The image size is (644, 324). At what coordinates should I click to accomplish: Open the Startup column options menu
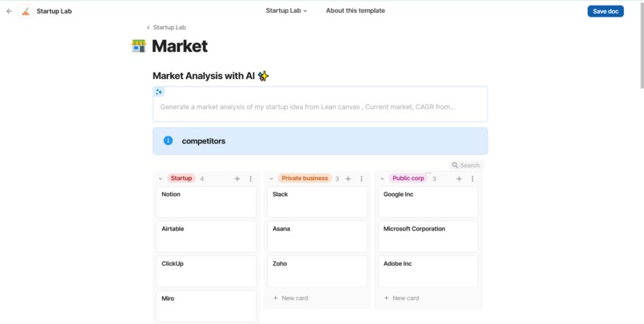tap(251, 179)
